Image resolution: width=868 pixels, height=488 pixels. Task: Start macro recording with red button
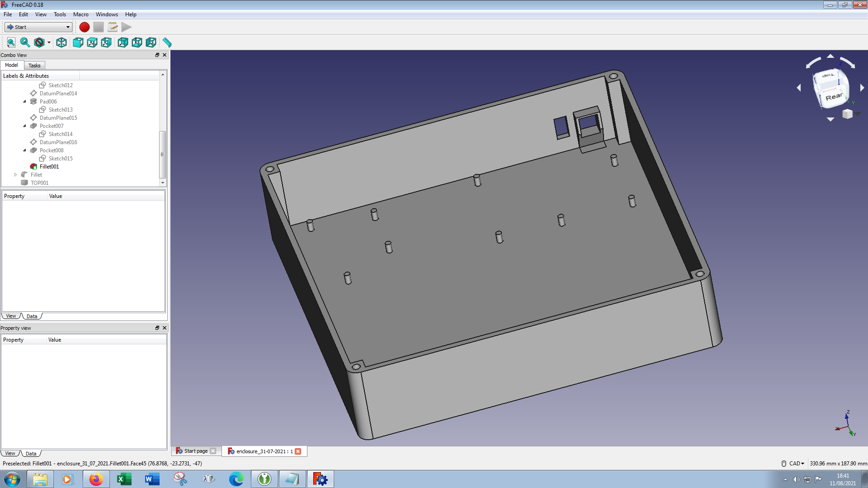[x=84, y=27]
